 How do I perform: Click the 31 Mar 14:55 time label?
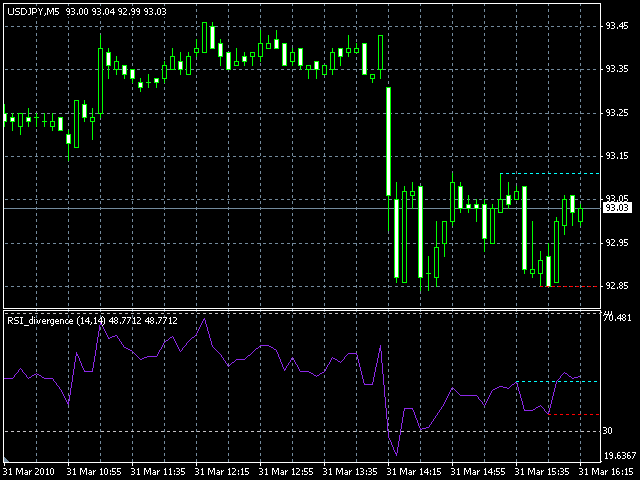tap(478, 472)
